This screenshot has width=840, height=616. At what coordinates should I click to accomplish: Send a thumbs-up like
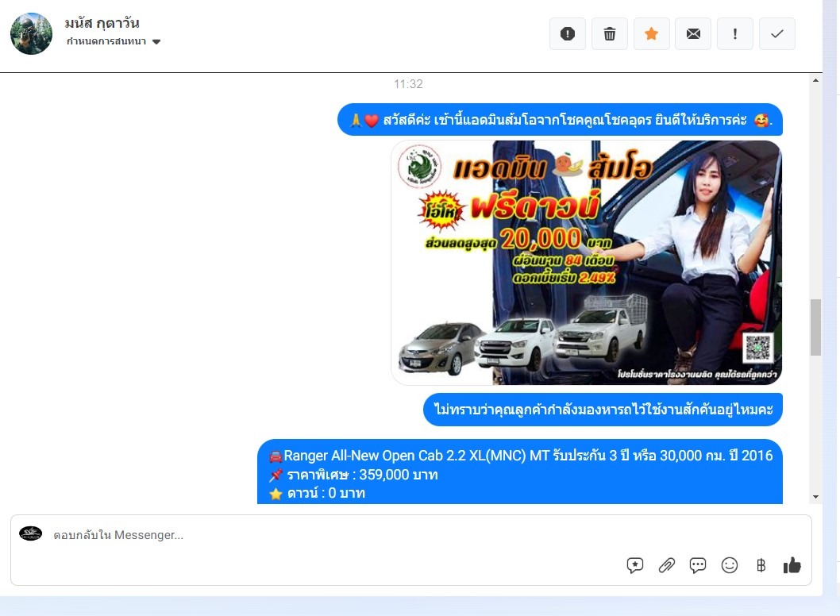792,565
